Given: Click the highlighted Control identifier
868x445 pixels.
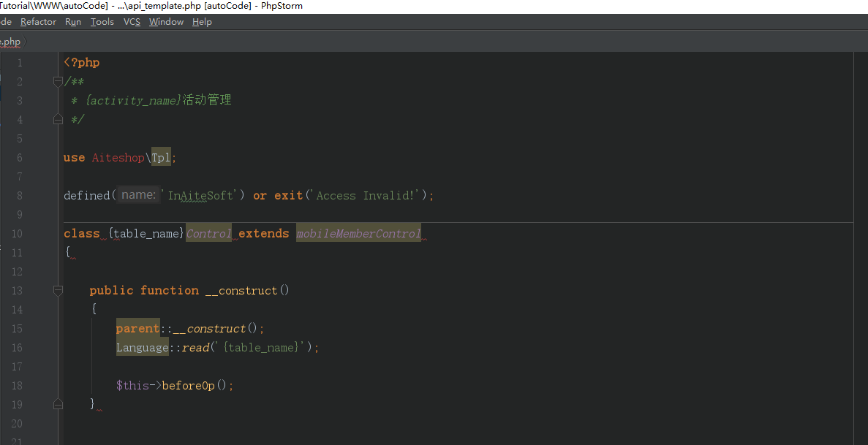Looking at the screenshot, I should pos(208,234).
